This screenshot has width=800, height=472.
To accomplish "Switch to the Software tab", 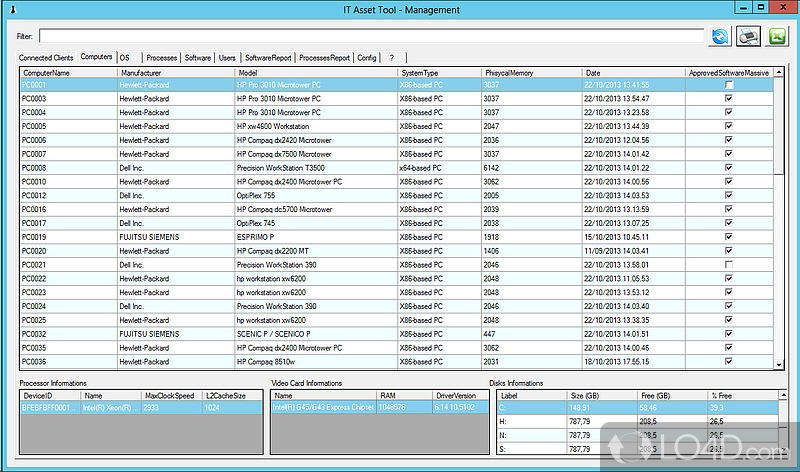I will point(198,58).
